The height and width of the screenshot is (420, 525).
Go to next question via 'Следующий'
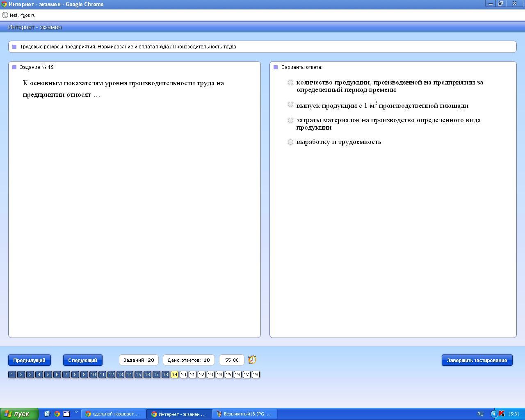[x=82, y=360]
